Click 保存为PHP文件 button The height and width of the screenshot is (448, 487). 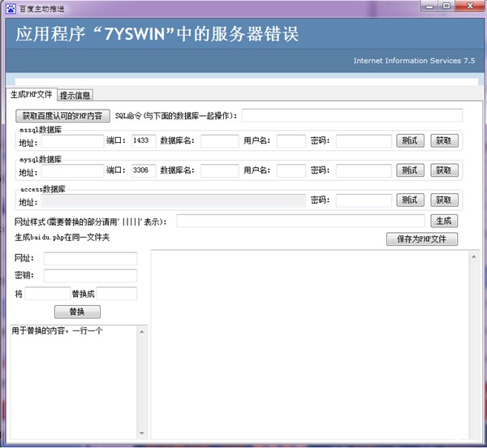[422, 239]
